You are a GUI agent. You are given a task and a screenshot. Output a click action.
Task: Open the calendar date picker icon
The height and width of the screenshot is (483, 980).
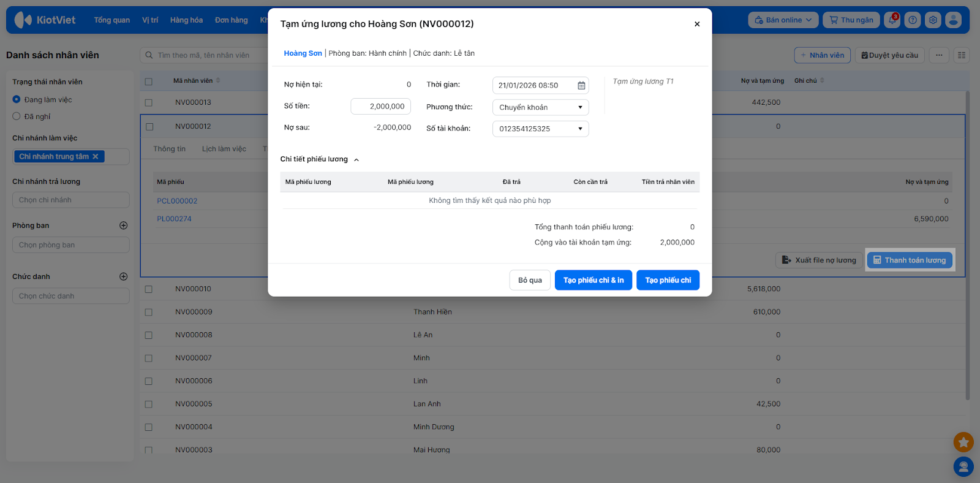pos(581,86)
